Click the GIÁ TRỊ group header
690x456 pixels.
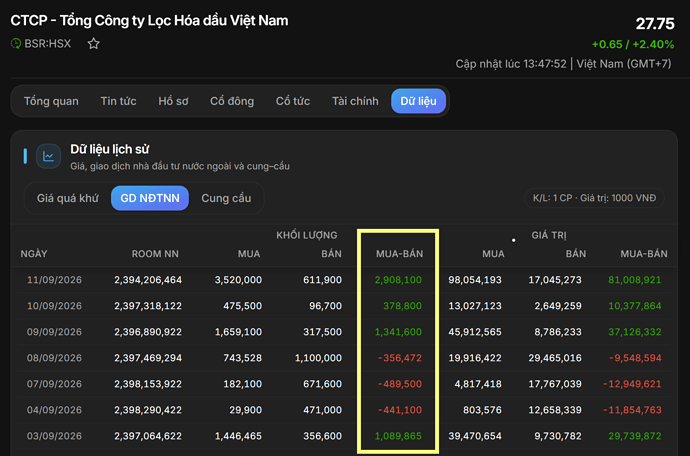point(549,235)
